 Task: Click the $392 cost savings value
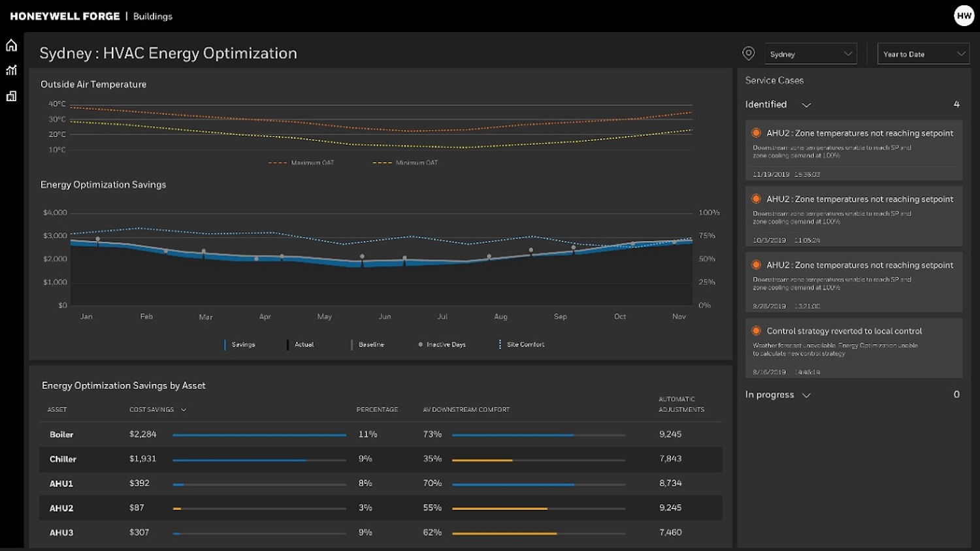(139, 483)
